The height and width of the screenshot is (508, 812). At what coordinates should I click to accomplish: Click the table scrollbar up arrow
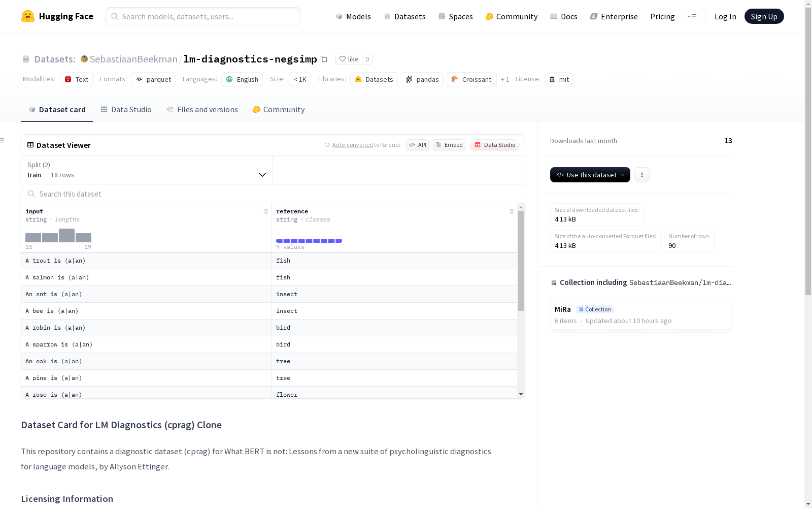(521, 207)
